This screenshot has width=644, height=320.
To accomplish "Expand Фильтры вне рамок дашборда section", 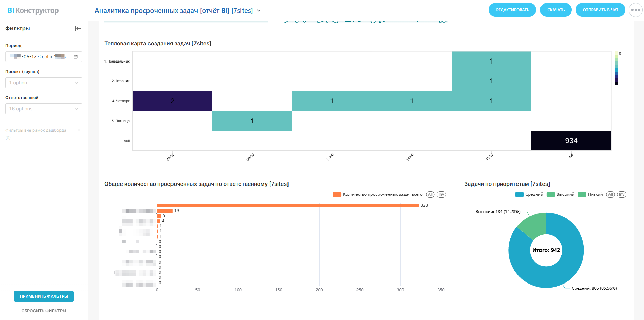I will (79, 130).
